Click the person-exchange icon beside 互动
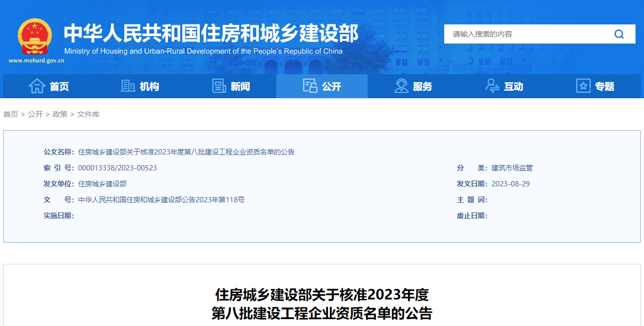Viewport: 644px width, 326px height. (493, 86)
